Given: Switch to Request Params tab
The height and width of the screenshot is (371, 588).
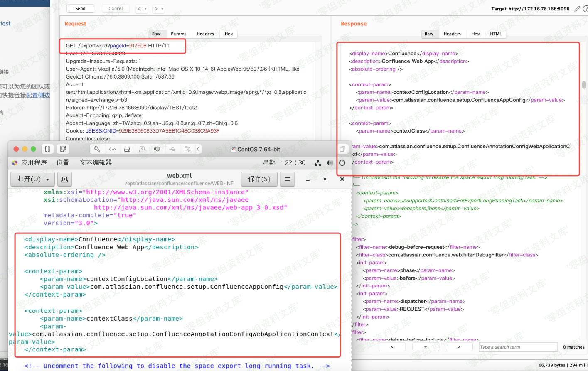Looking at the screenshot, I should [178, 34].
